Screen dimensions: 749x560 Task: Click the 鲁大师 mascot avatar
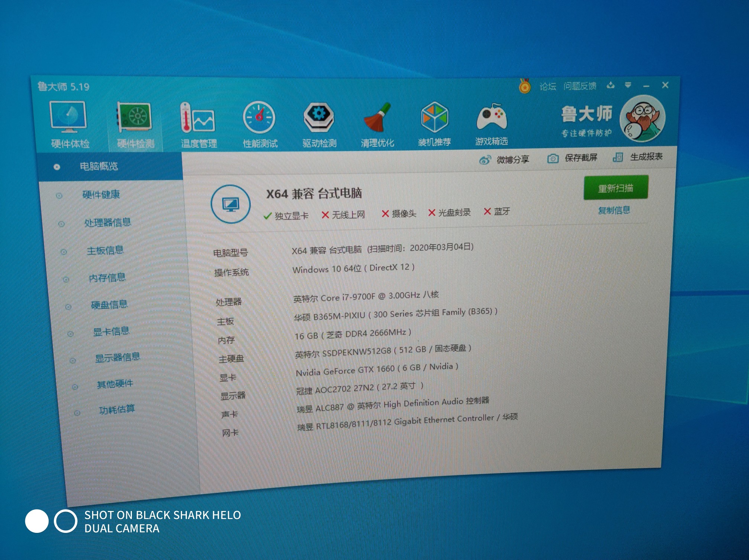coord(643,119)
